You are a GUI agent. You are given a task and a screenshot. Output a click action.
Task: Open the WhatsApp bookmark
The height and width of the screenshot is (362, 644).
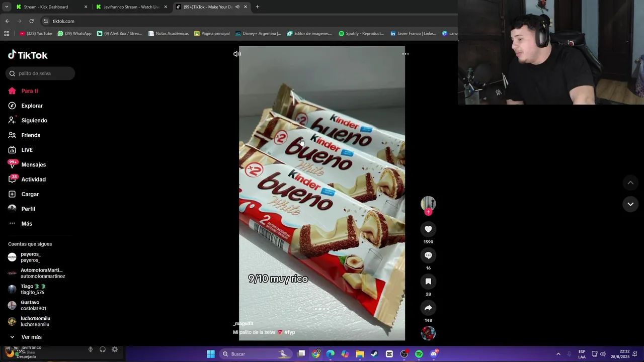pyautogui.click(x=74, y=34)
